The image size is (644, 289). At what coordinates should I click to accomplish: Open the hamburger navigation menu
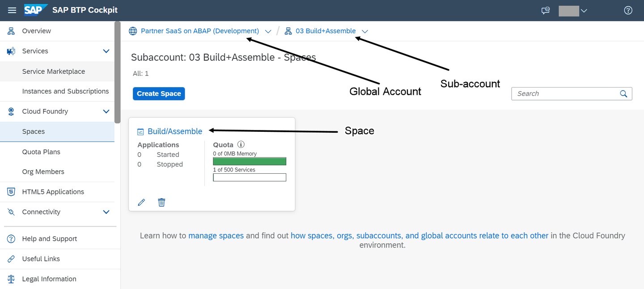pyautogui.click(x=12, y=10)
